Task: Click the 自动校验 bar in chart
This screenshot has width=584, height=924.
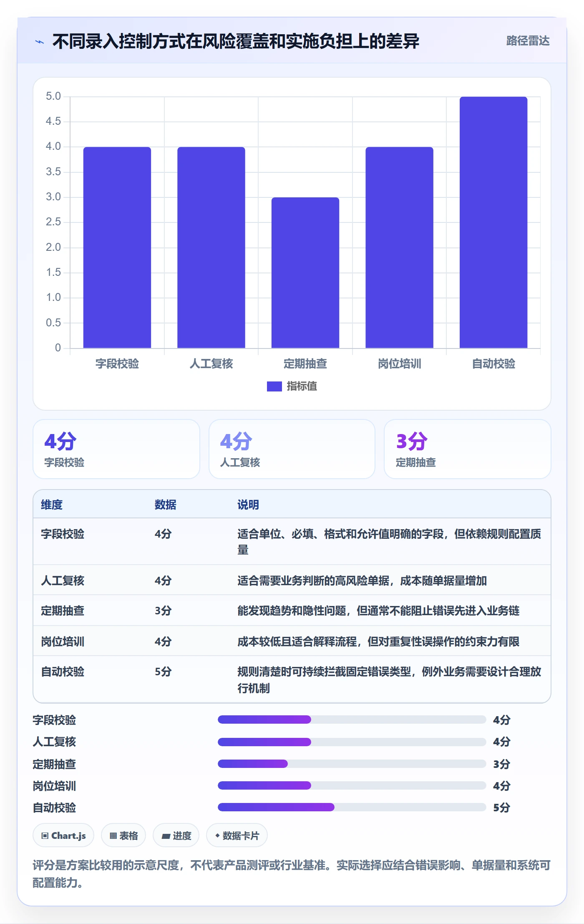Action: [493, 222]
